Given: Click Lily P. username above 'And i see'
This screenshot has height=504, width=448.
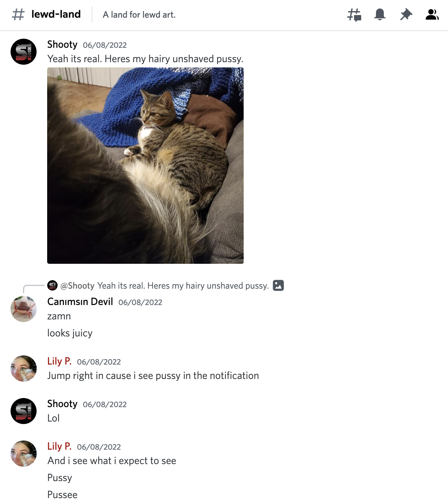Looking at the screenshot, I should [59, 446].
